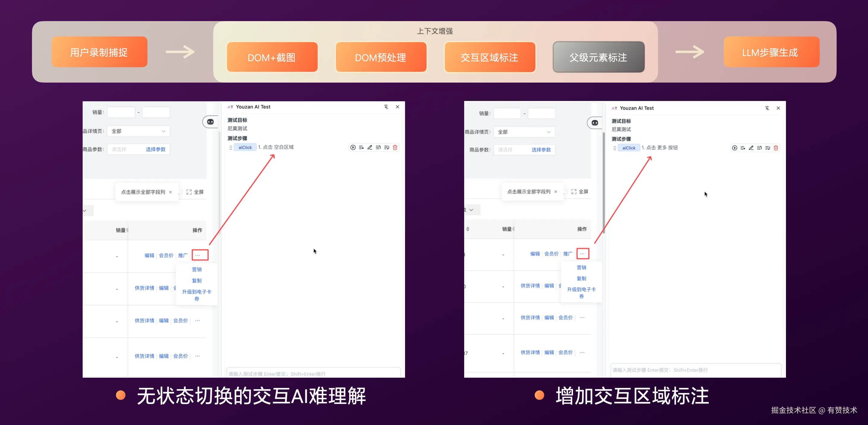Click trash icon on '点击 更多 按钮' step

[x=776, y=148]
